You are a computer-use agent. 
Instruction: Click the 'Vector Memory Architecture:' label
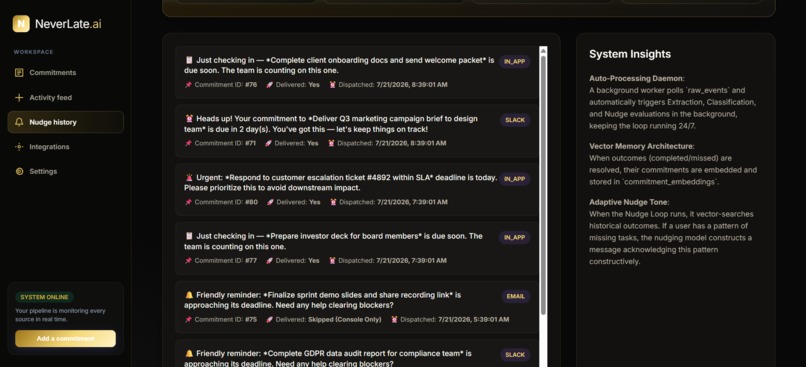pyautogui.click(x=642, y=146)
